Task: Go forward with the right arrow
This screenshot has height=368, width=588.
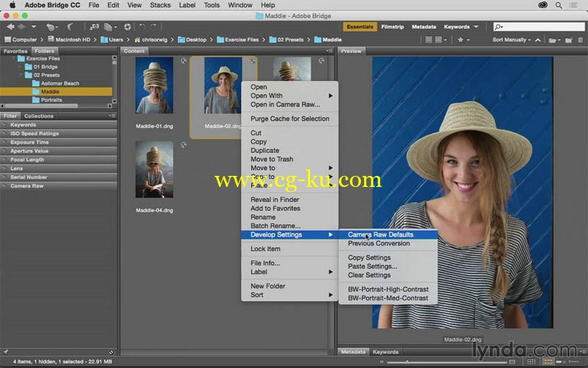Action: [x=22, y=26]
